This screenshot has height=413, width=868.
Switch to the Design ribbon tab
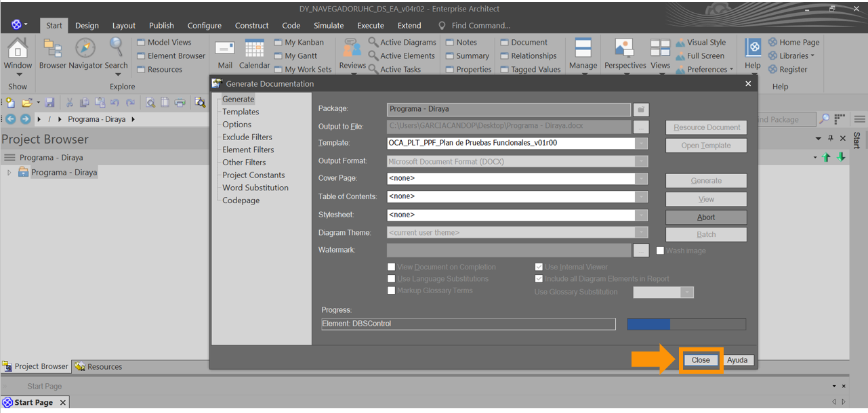tap(87, 26)
